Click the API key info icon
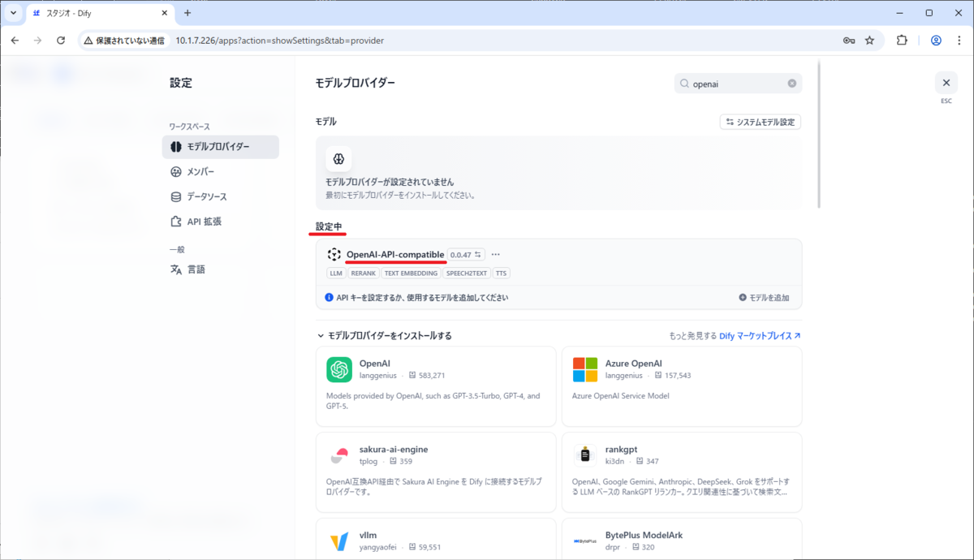This screenshot has height=560, width=974. click(x=330, y=298)
